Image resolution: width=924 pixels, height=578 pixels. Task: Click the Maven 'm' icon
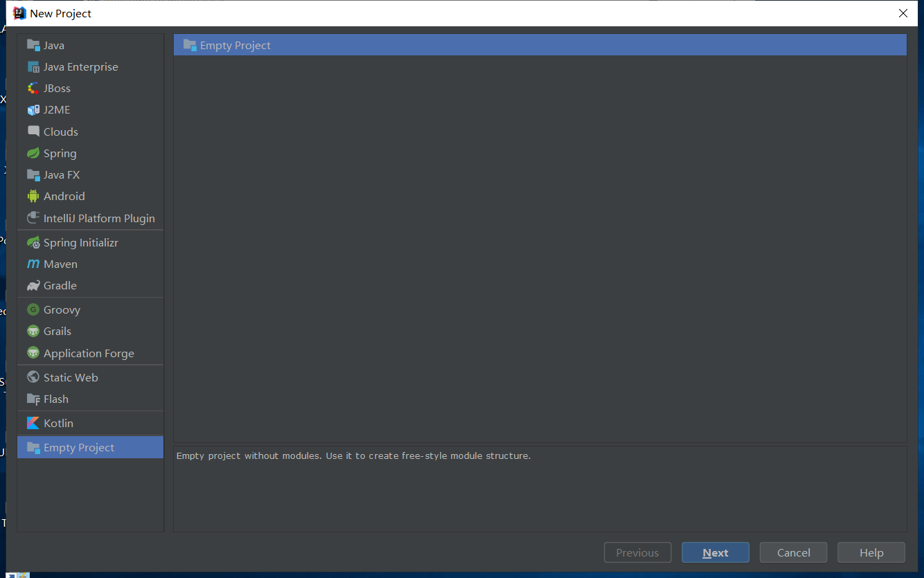(x=33, y=264)
